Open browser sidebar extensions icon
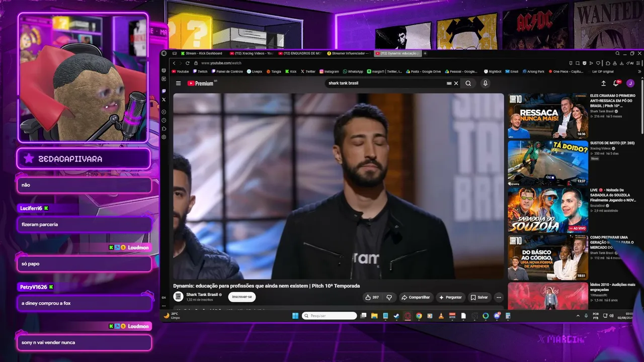 click(164, 129)
